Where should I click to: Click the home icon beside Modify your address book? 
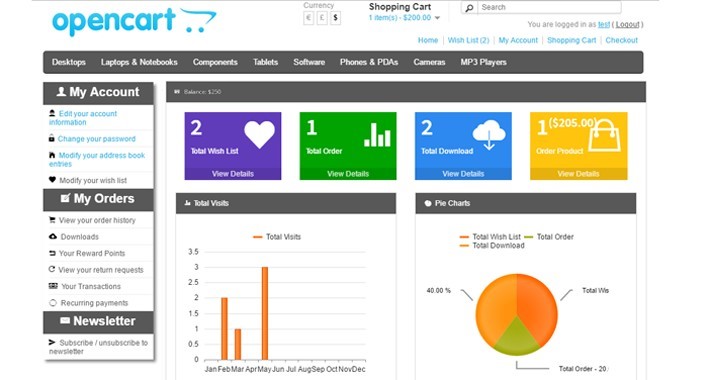coord(52,155)
